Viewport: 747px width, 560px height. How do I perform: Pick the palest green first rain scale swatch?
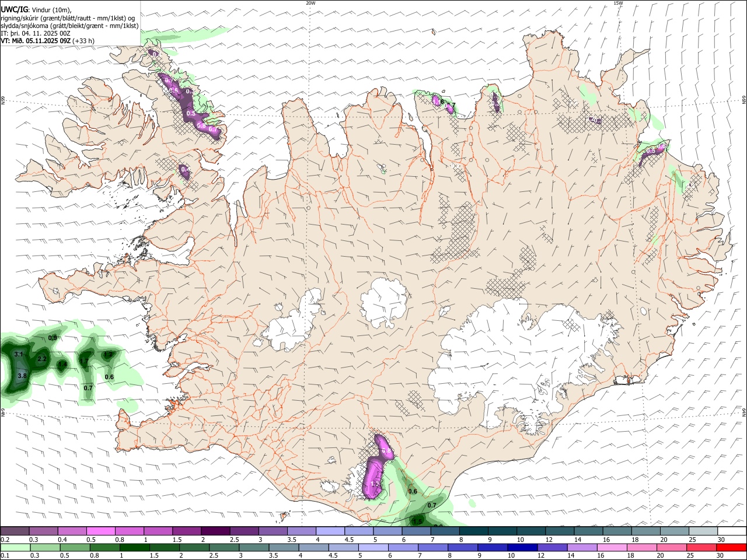(x=15, y=547)
